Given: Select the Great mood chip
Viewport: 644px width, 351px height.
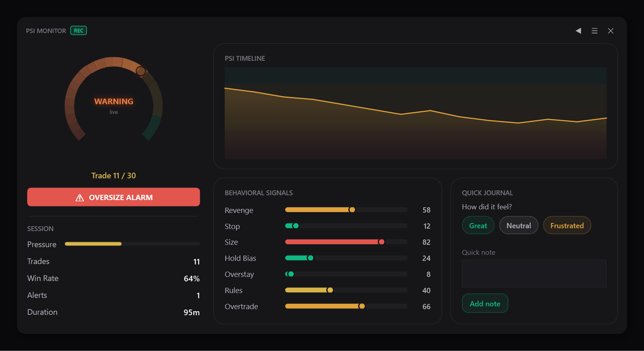Looking at the screenshot, I should pyautogui.click(x=478, y=225).
